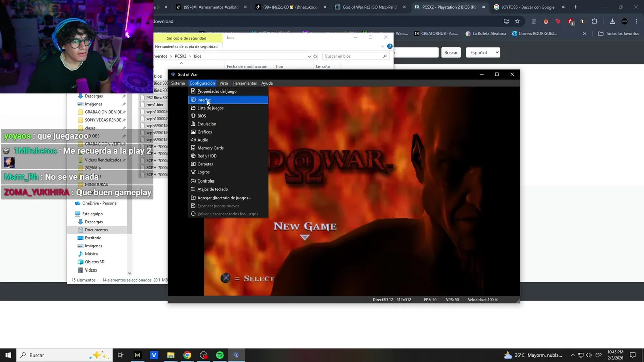Image resolution: width=644 pixels, height=362 pixels.
Task: Open the Herramientas menu
Action: pos(245,83)
